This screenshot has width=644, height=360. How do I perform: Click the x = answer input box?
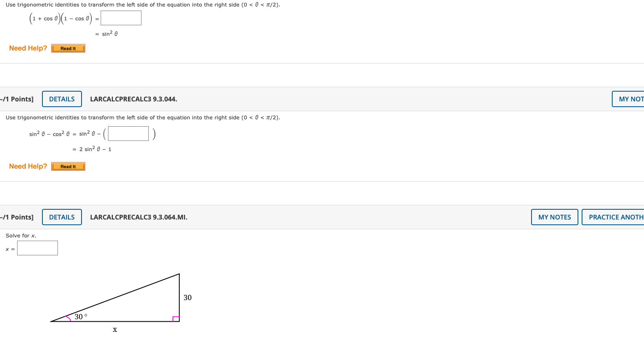[x=37, y=248]
